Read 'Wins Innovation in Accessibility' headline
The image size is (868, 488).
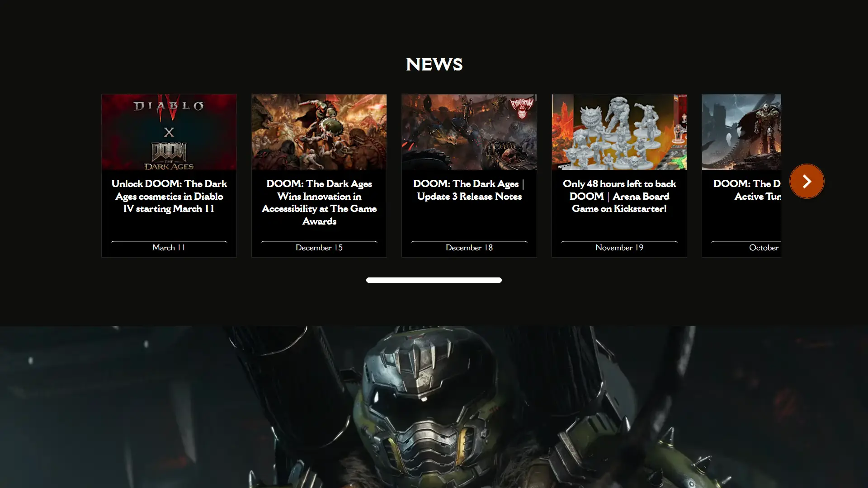click(319, 202)
